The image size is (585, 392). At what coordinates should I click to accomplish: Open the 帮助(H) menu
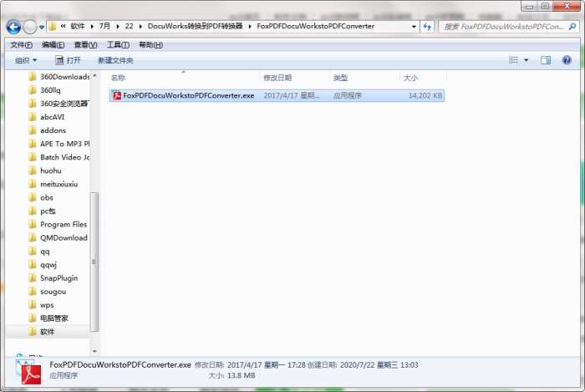click(x=150, y=45)
